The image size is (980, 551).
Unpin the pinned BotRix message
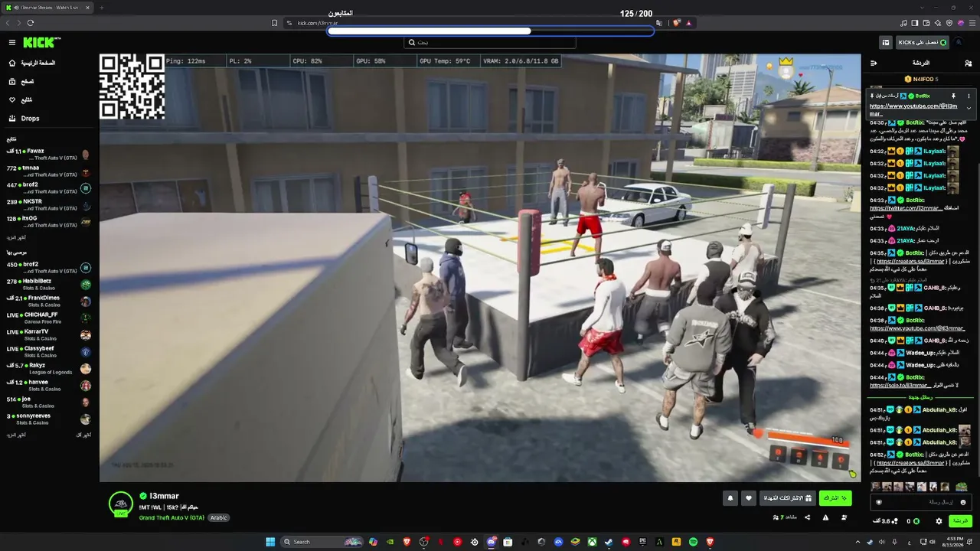(x=954, y=96)
